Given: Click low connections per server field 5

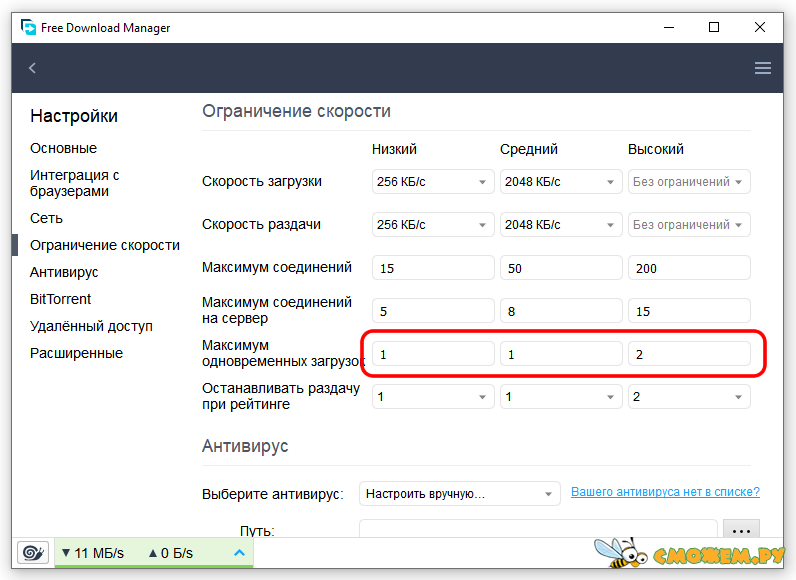Looking at the screenshot, I should click(x=433, y=311).
